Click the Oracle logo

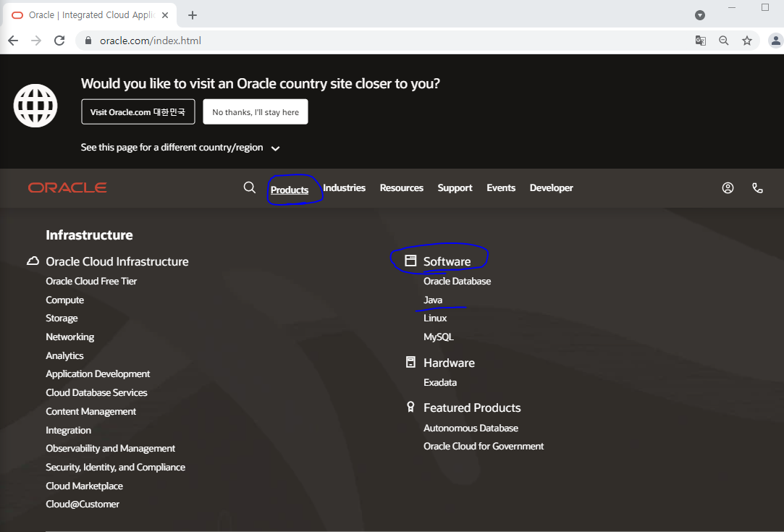pyautogui.click(x=67, y=187)
